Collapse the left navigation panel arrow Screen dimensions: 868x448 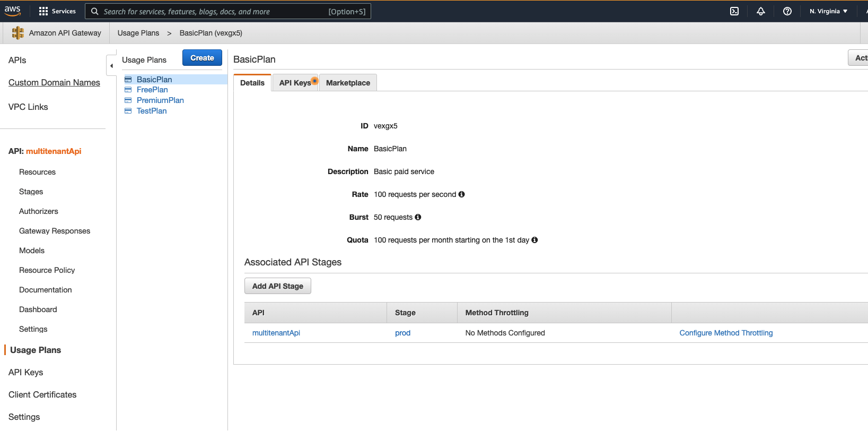111,66
